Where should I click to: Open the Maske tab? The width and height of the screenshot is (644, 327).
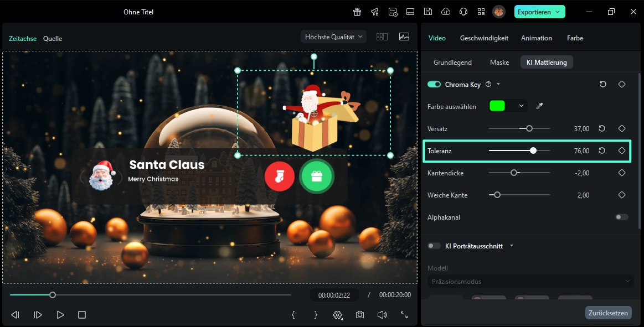(499, 63)
